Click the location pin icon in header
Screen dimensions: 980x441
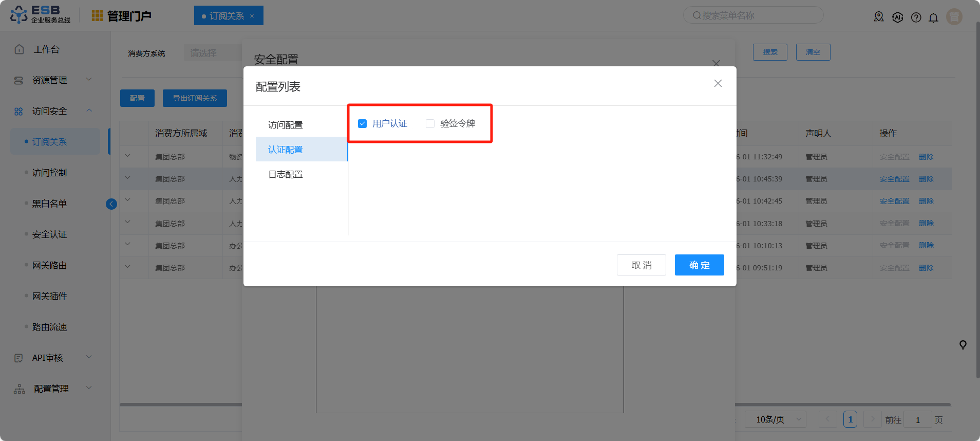click(879, 17)
